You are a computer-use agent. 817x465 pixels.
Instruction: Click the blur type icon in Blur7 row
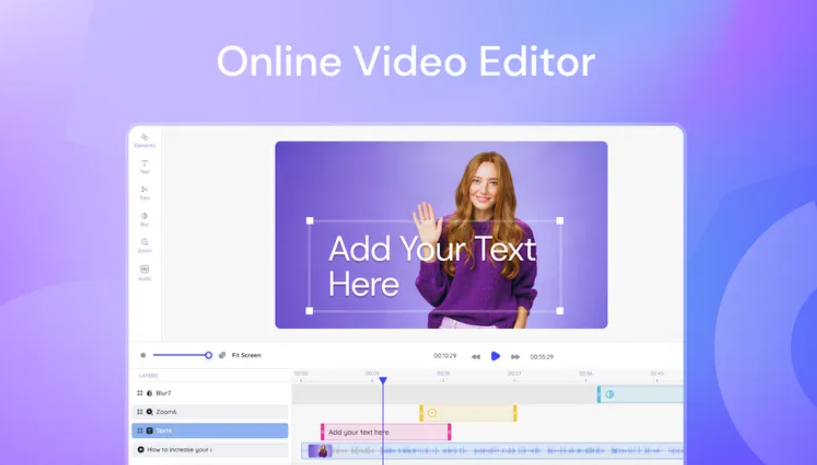click(150, 393)
